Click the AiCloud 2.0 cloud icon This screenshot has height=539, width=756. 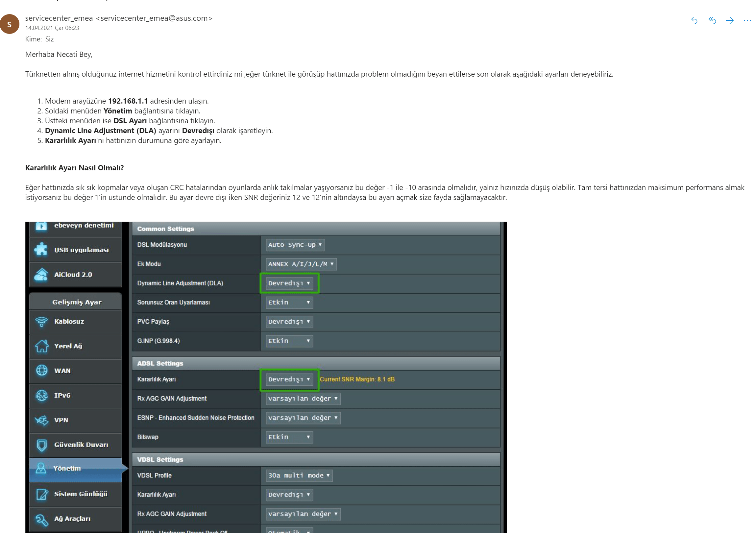click(41, 275)
